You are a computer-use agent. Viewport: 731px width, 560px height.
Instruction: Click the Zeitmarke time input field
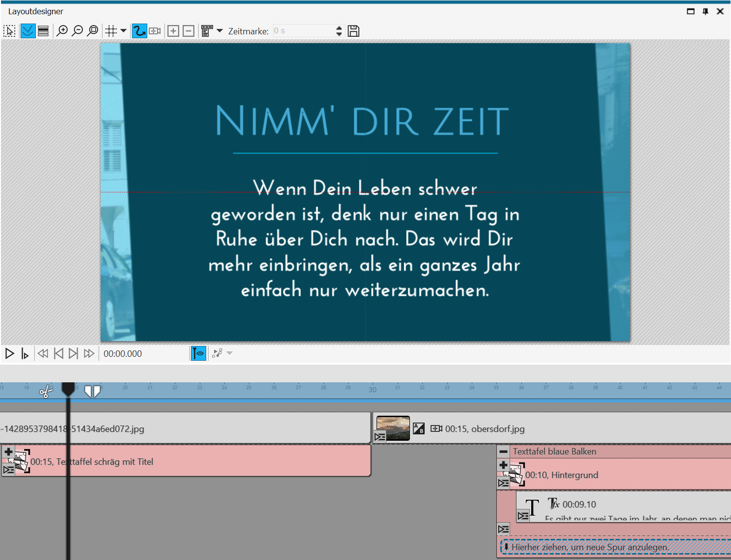click(303, 31)
